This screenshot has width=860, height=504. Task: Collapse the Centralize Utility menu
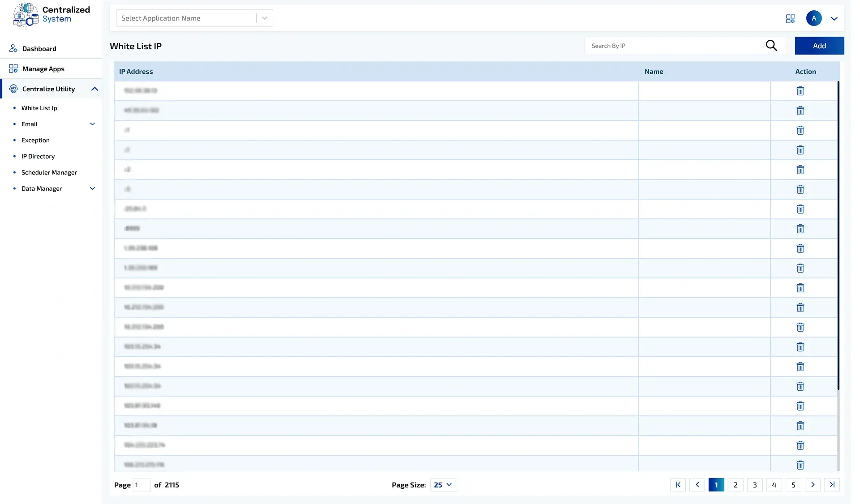[x=95, y=89]
